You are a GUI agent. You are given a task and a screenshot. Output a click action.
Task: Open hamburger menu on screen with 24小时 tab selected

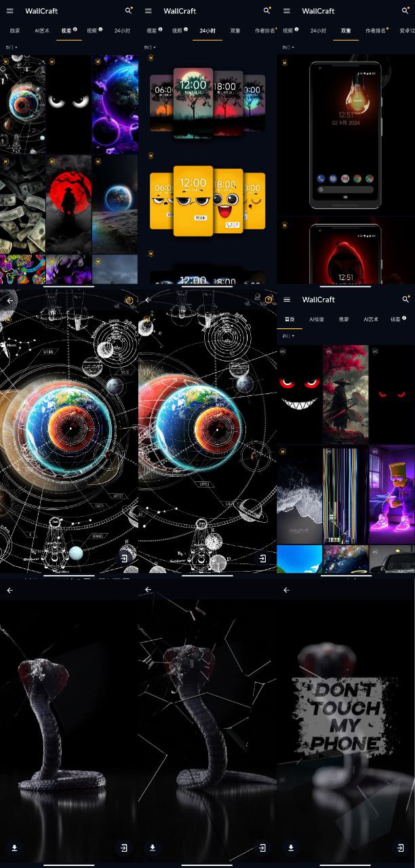pos(148,11)
